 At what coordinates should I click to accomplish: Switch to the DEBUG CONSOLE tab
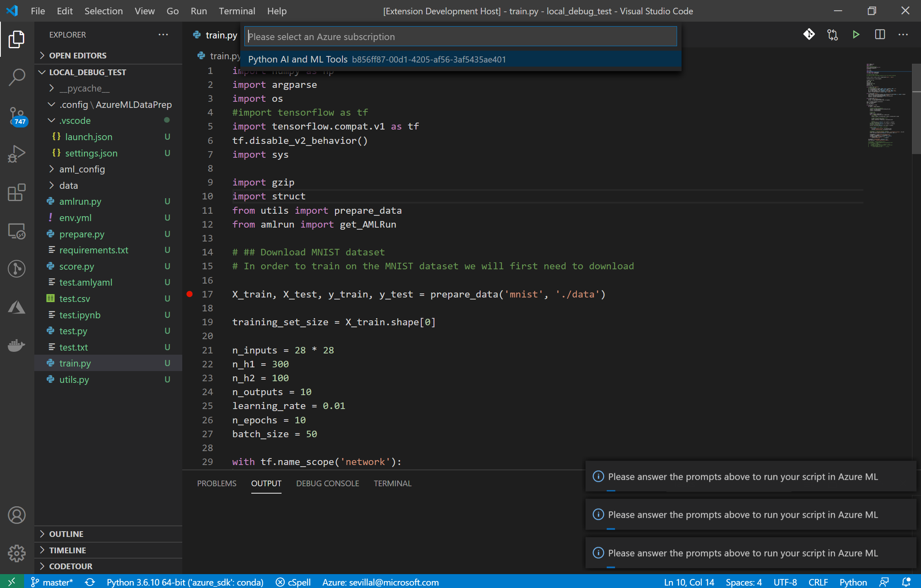(x=327, y=483)
